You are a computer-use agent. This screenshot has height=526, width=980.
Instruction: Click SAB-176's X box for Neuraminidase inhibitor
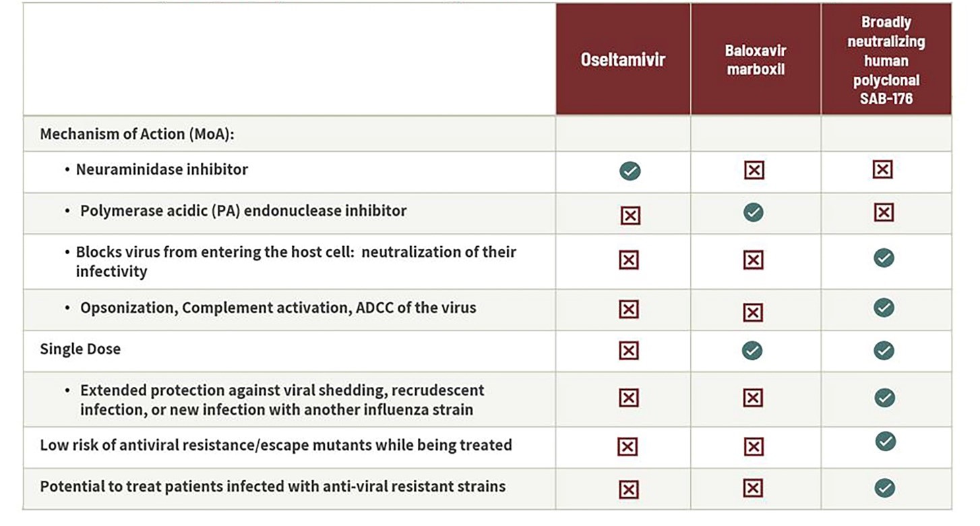click(882, 169)
